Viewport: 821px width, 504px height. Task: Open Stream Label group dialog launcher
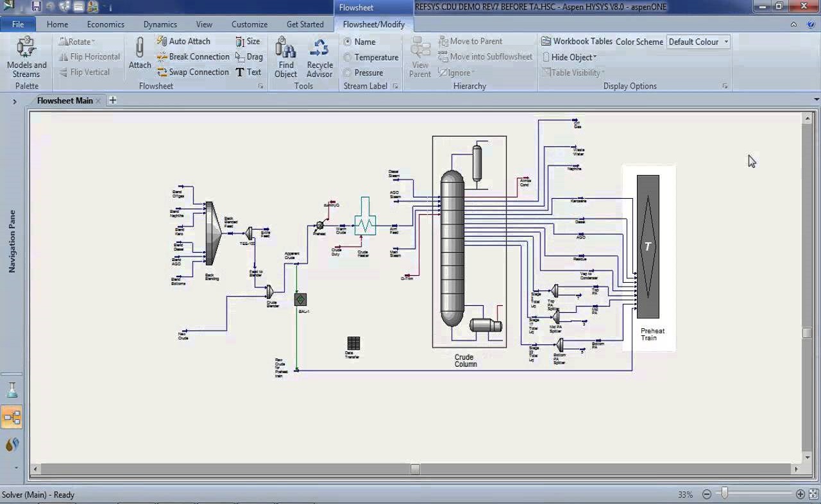[395, 86]
